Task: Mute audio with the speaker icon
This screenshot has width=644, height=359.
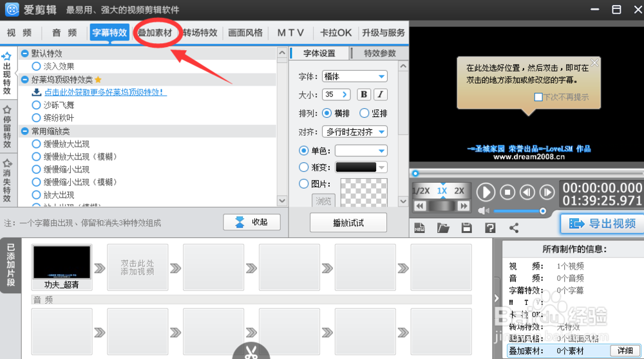Action: (x=484, y=211)
